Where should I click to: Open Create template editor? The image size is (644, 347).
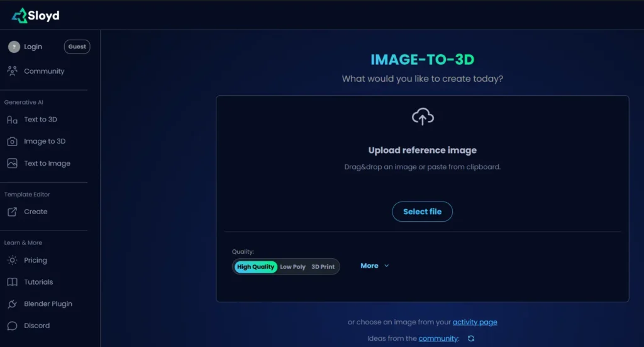[35, 212]
